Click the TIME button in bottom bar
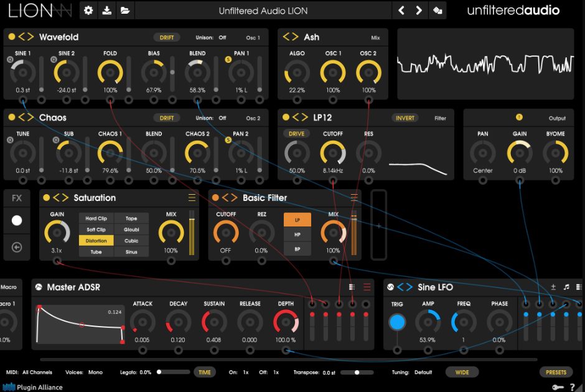 [x=205, y=372]
